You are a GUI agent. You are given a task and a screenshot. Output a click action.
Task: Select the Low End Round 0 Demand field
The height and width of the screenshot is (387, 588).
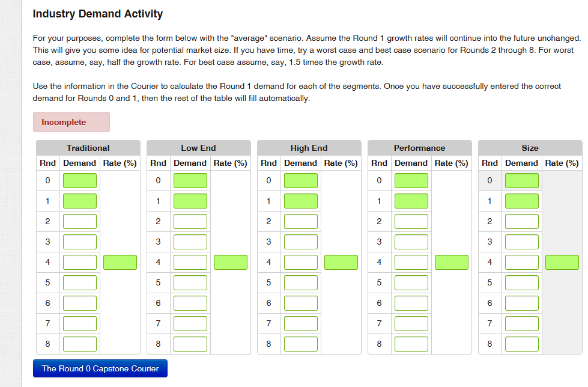coord(190,180)
